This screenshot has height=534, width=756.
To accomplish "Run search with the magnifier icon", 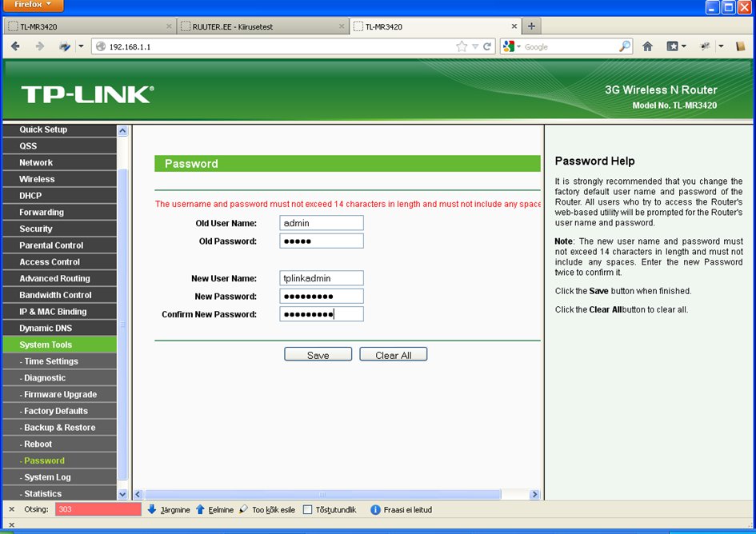I will click(x=624, y=46).
